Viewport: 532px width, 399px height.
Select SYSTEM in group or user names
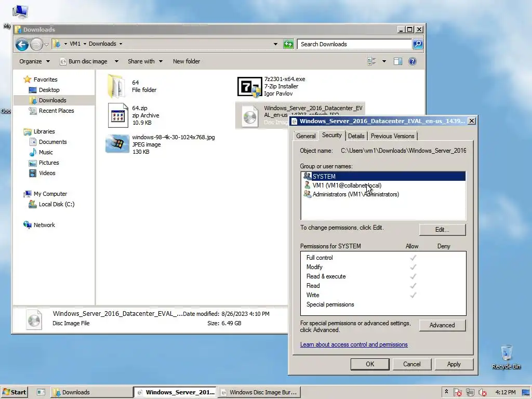coord(383,177)
